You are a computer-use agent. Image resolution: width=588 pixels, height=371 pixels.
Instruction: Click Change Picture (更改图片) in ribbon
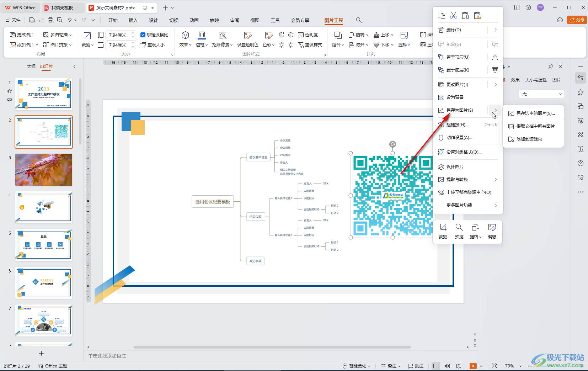[22, 35]
